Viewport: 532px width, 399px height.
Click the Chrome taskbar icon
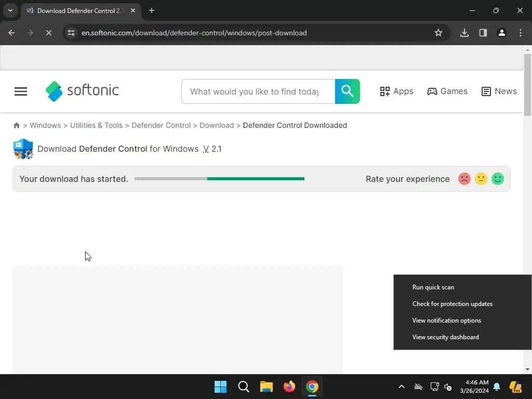coord(312,387)
